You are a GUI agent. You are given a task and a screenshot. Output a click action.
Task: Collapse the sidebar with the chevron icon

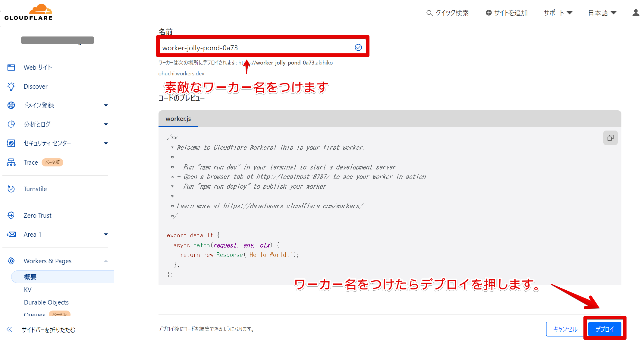[9, 330]
